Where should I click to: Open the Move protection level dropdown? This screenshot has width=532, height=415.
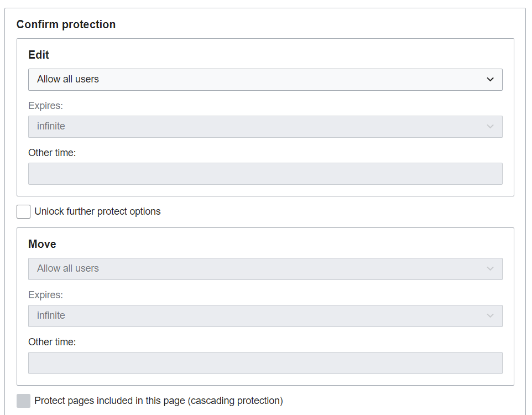coord(265,269)
